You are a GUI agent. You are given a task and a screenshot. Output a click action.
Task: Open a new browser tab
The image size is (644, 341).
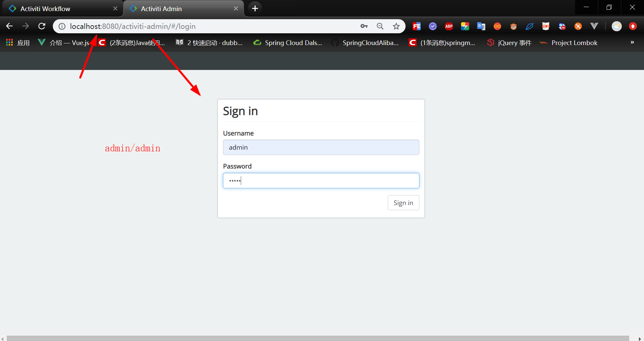point(255,8)
